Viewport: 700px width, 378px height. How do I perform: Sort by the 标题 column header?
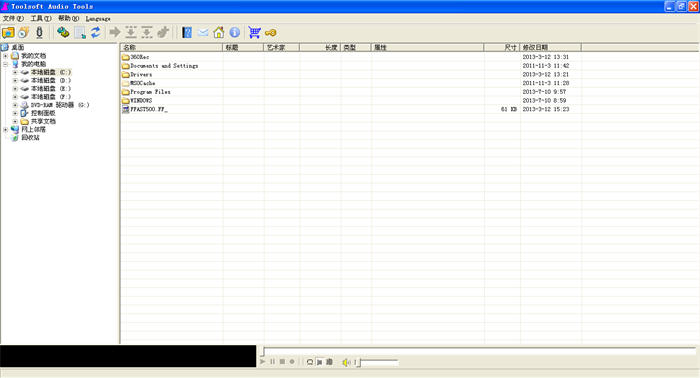click(243, 47)
